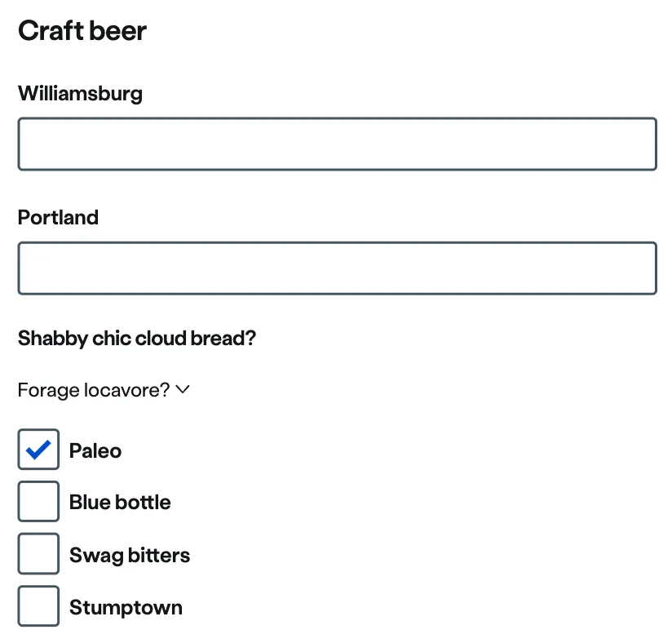Focus the input below the Portland label

tap(337, 268)
